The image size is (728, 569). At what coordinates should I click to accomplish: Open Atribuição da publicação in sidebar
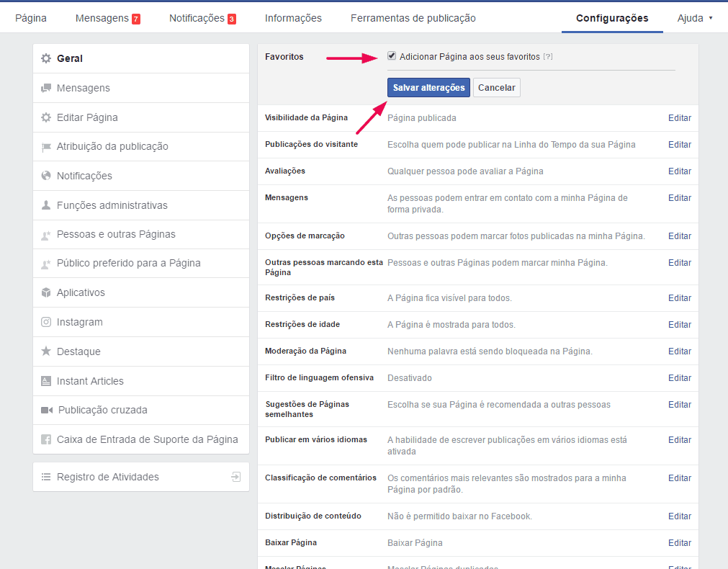tap(141, 147)
